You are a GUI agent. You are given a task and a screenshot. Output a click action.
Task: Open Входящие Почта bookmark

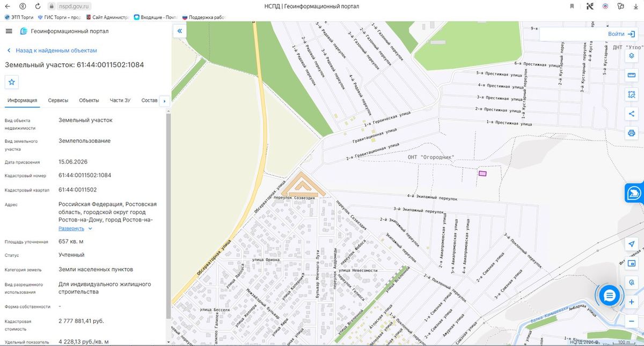[156, 17]
